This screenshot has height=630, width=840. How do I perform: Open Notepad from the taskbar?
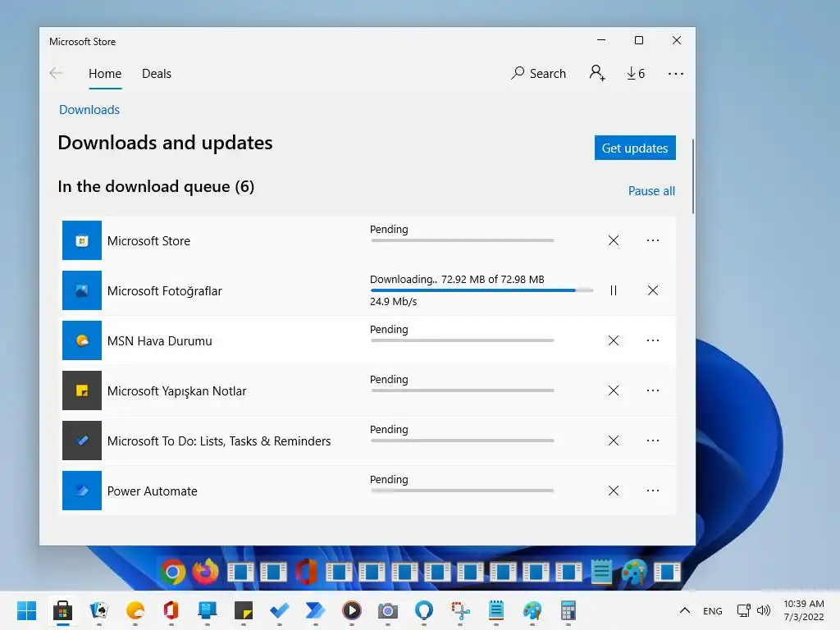[496, 610]
